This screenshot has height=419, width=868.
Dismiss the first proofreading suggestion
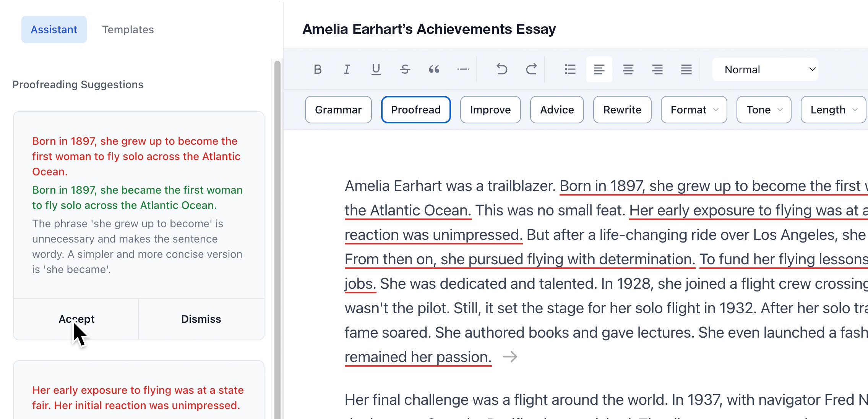click(x=201, y=319)
